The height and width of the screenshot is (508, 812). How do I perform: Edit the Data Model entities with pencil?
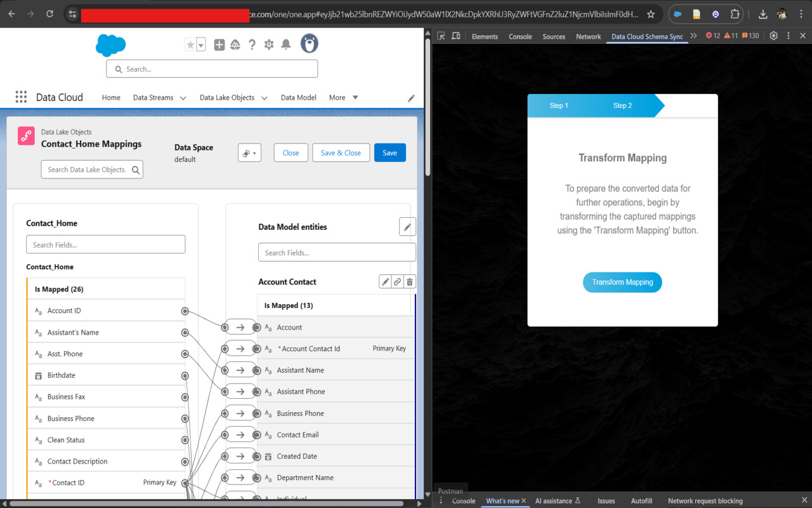(x=407, y=227)
